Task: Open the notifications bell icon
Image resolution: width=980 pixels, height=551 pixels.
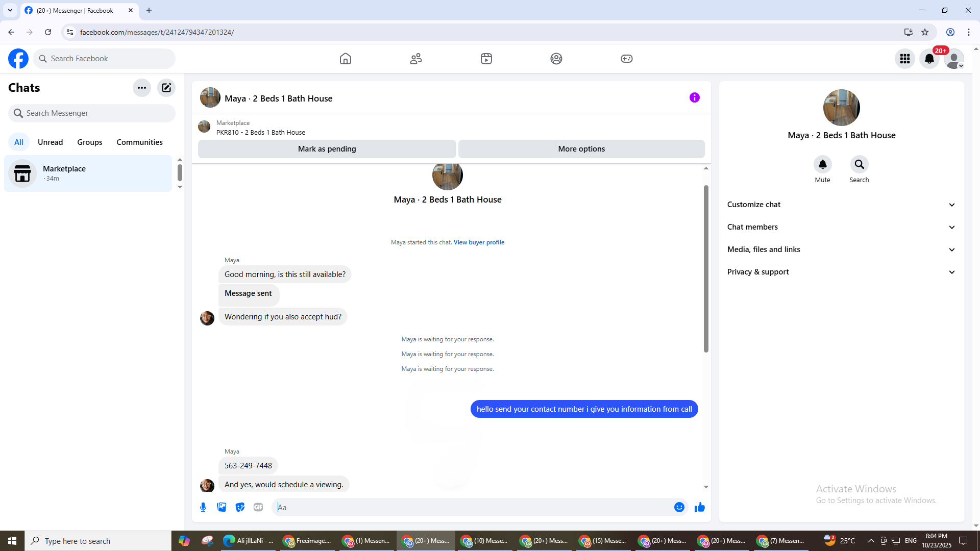Action: tap(929, 59)
